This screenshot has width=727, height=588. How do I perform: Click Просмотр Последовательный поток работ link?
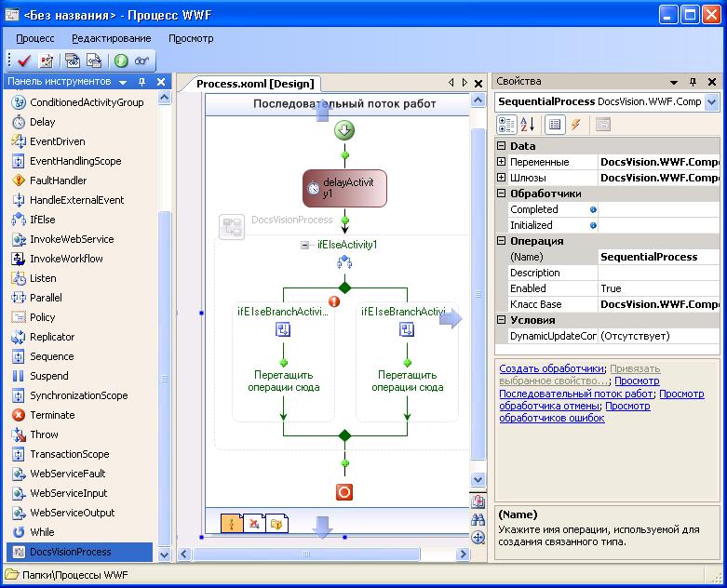click(x=576, y=394)
